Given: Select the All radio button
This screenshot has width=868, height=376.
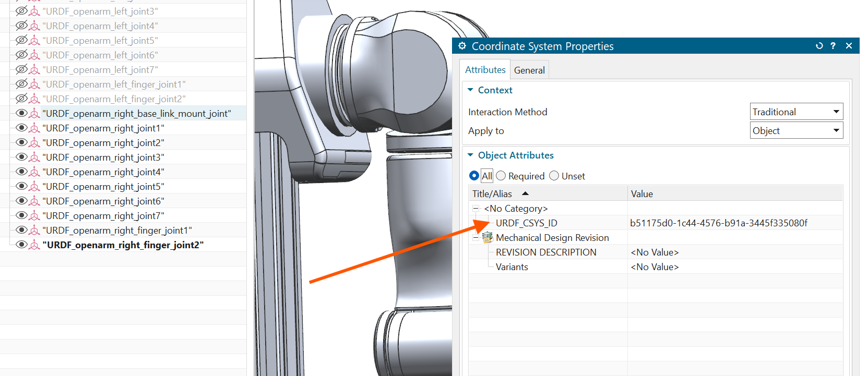Looking at the screenshot, I should 474,176.
